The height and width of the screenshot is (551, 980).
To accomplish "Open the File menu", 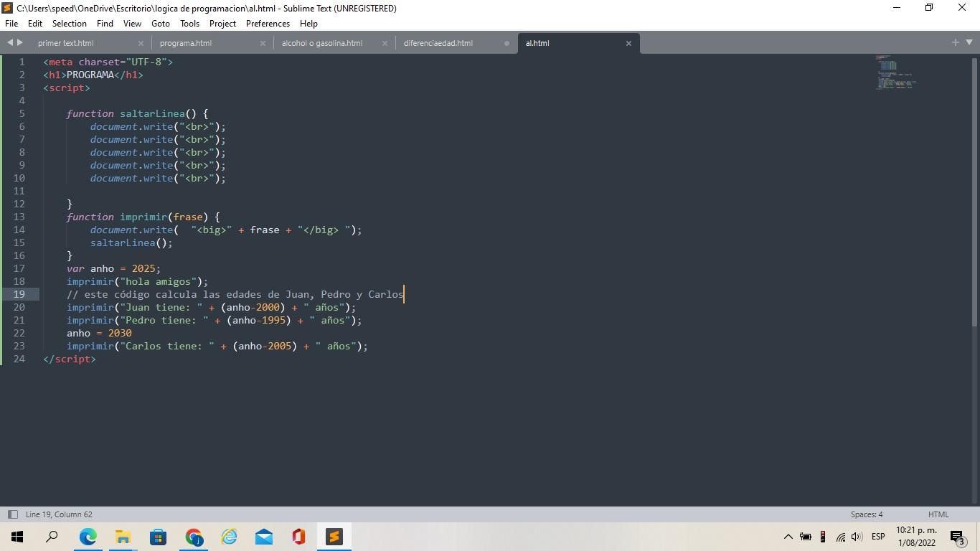I will pos(11,24).
